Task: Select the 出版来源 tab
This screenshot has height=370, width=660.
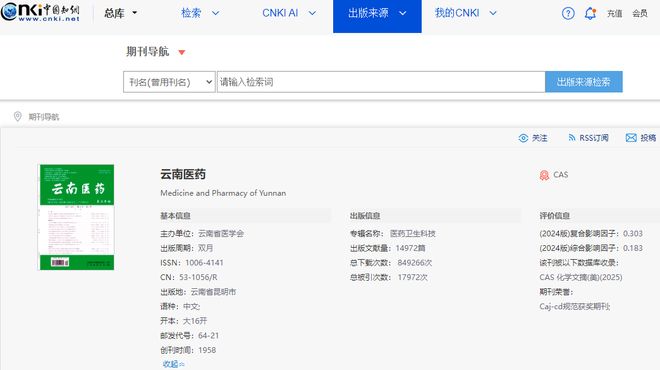Action: [377, 16]
